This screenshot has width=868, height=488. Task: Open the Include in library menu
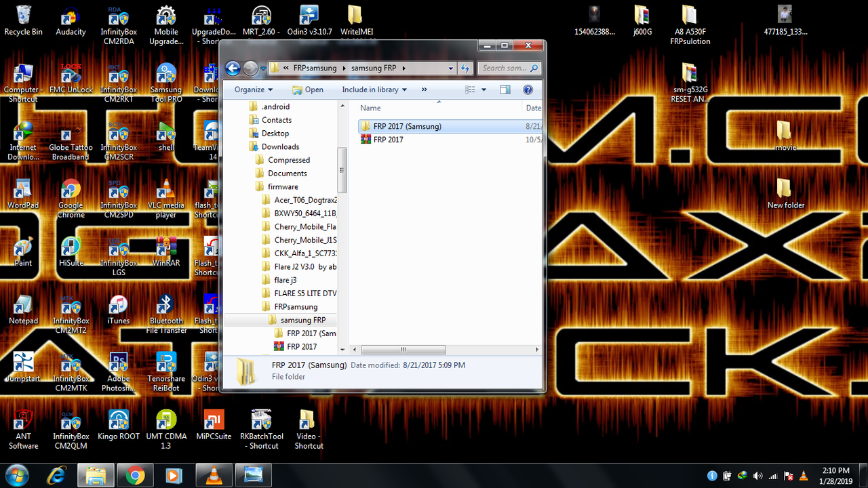[x=374, y=89]
